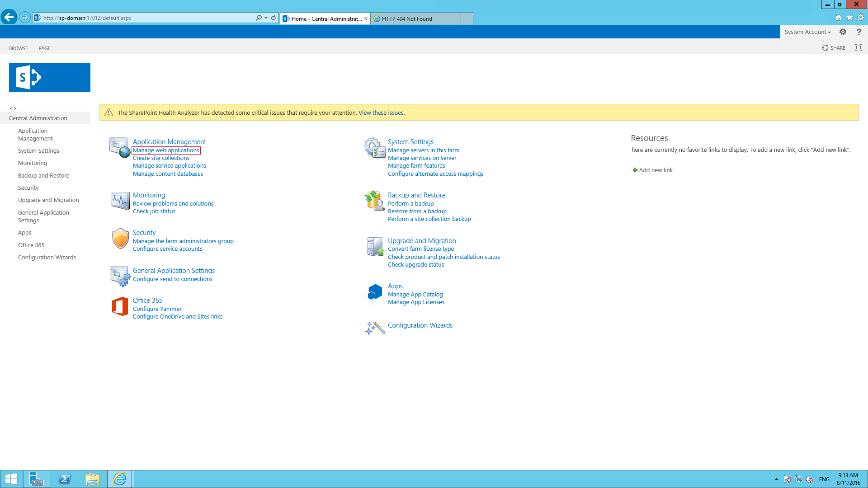
Task: Click the Upgrade and Migration server icon
Action: [x=375, y=247]
